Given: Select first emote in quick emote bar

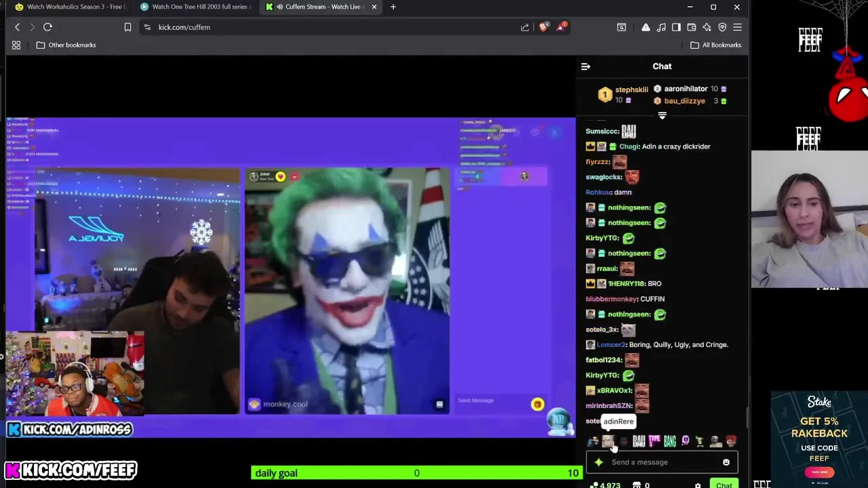Looking at the screenshot, I should coord(593,442).
